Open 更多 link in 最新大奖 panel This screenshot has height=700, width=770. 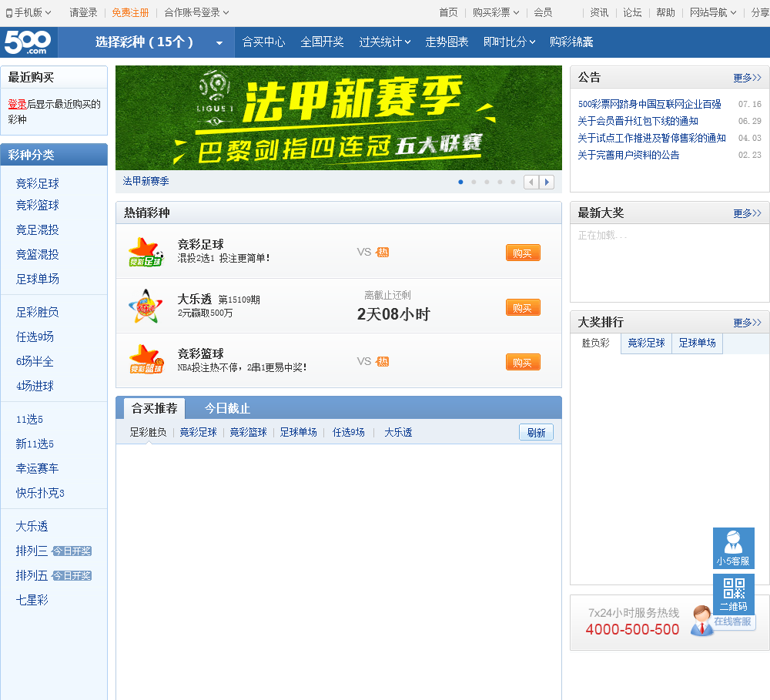(x=747, y=213)
